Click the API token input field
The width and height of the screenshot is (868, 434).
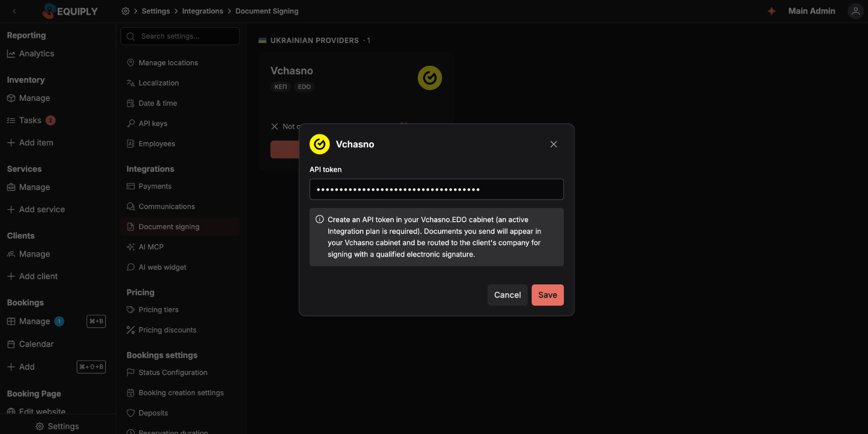pos(436,189)
